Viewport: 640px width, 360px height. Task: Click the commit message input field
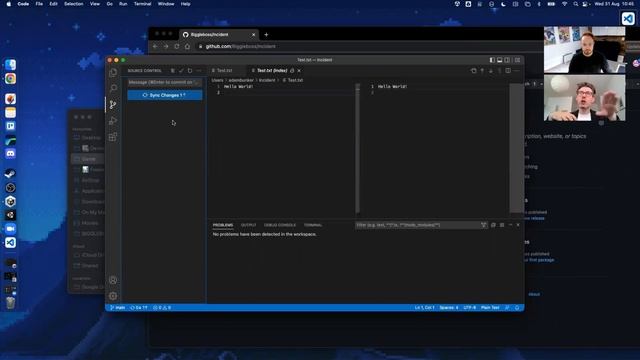click(x=164, y=82)
